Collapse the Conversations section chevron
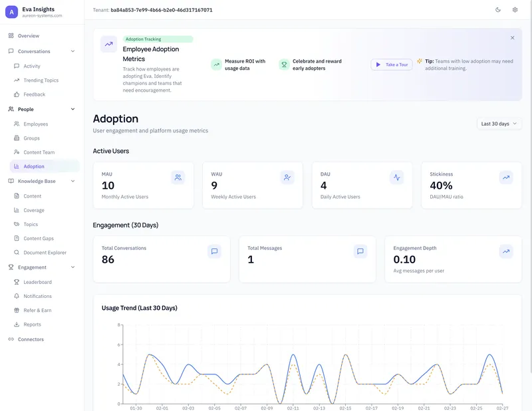Viewport: 532px width, 411px height. click(x=72, y=51)
